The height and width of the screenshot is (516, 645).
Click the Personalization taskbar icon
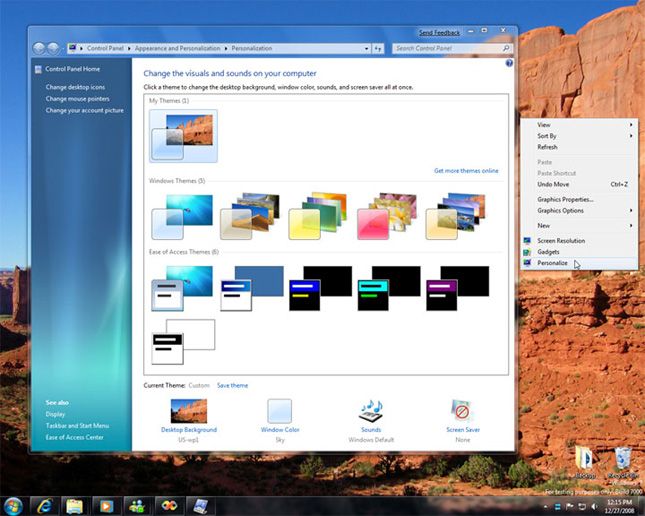(200, 506)
